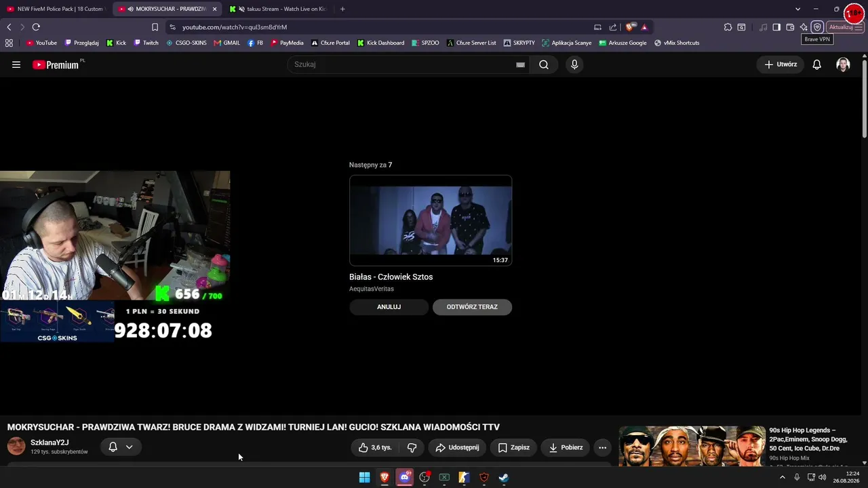Open the YouTube bookmark
Viewport: 868px width, 488px height.
coord(42,43)
